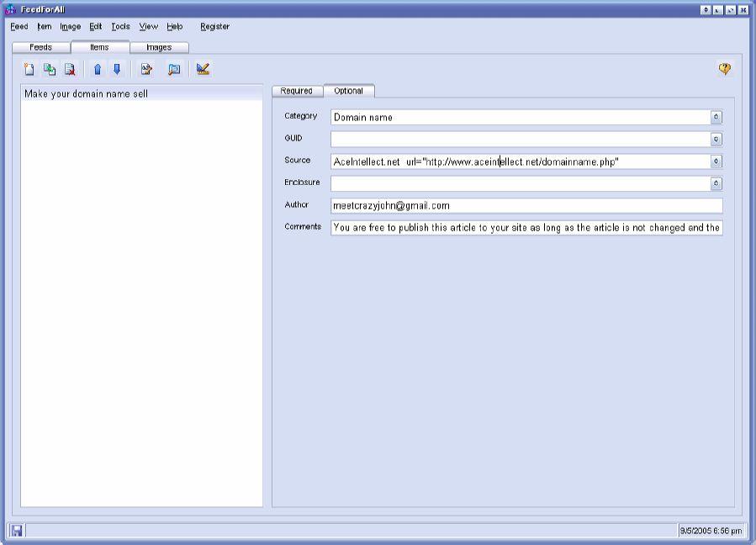Image resolution: width=756 pixels, height=545 pixels.
Task: Click the blue folder search toolbar icon
Action: point(174,70)
